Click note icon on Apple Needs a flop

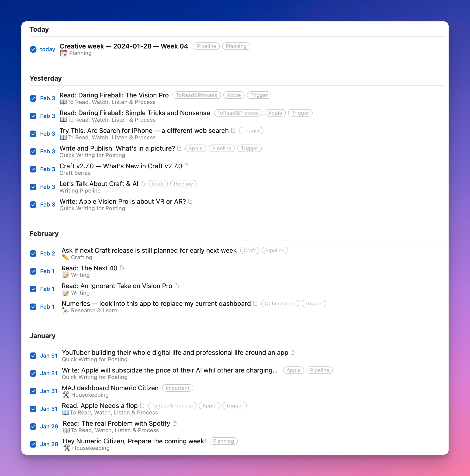(142, 405)
